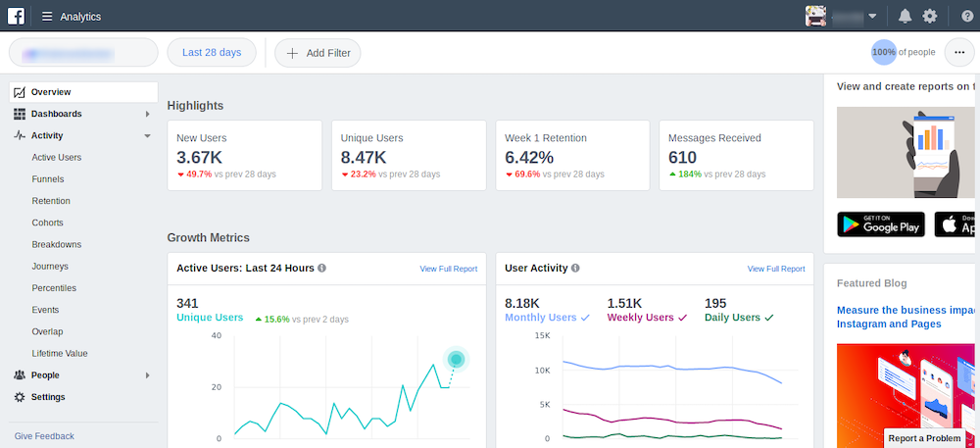Open the hamburger navigation menu
980x448 pixels.
[47, 17]
